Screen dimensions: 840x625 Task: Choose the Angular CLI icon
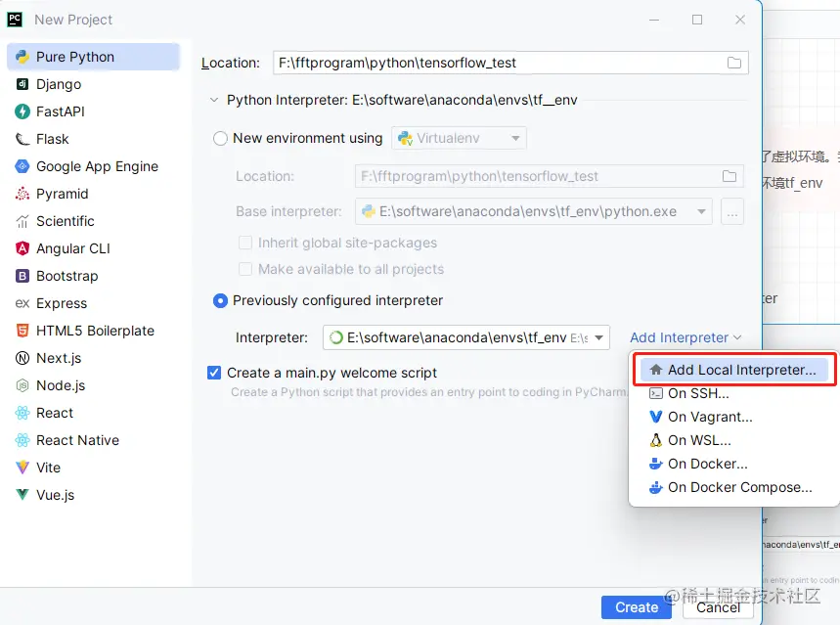22,248
